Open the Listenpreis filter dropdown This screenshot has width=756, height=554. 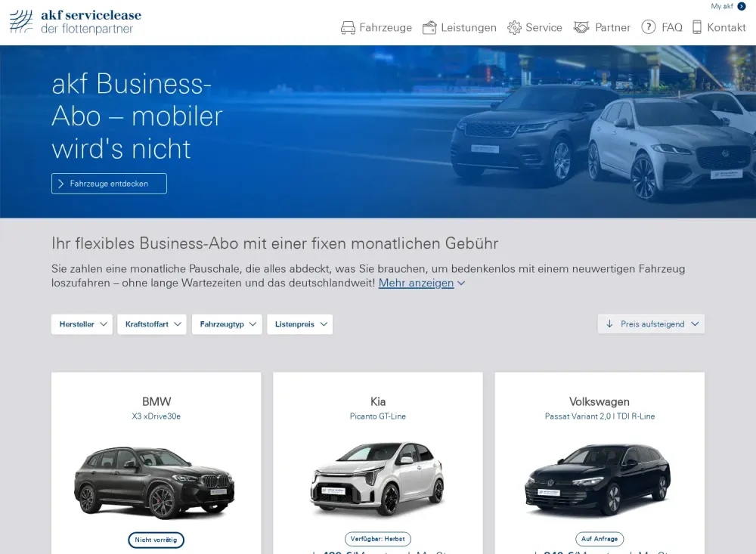click(x=300, y=324)
